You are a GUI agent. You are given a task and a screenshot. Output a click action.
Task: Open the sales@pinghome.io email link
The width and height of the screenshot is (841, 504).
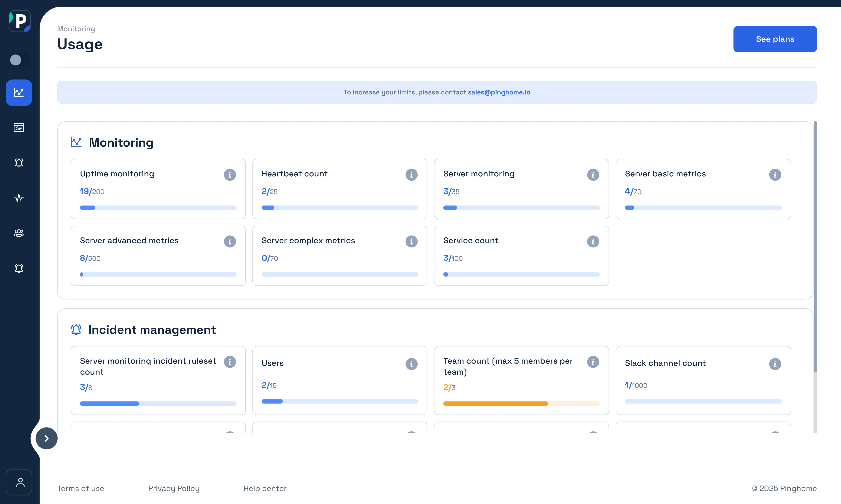499,92
